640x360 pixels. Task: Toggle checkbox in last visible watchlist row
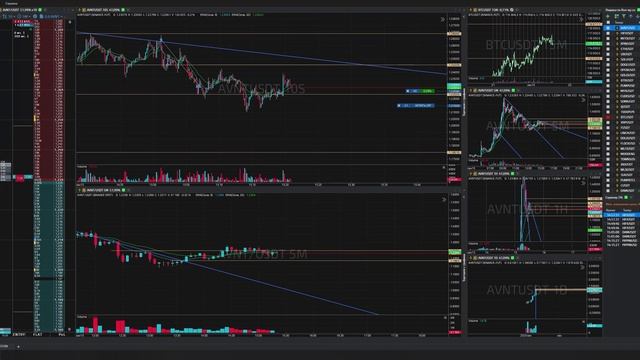pyautogui.click(x=608, y=191)
